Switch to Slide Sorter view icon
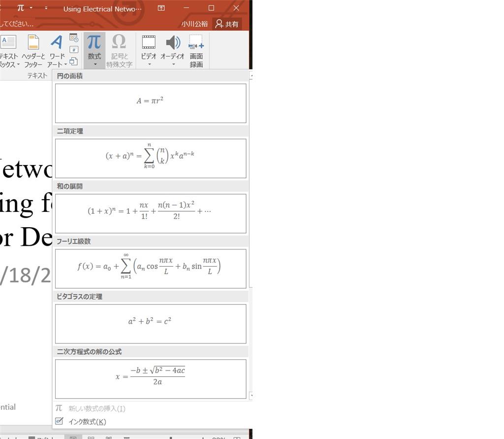The height and width of the screenshot is (439, 504). (91, 438)
